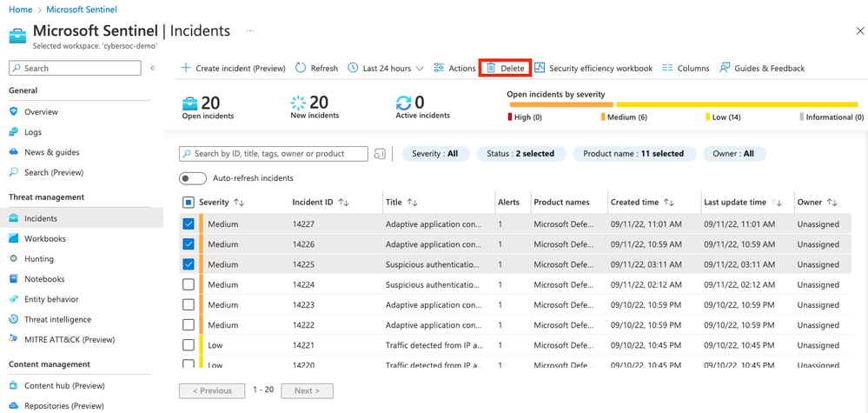Check the checkbox for incident 14223
Screen dimensions: 868x413
coord(189,304)
